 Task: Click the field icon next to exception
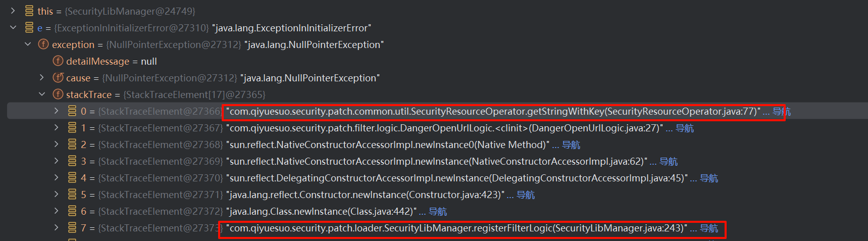(43, 44)
